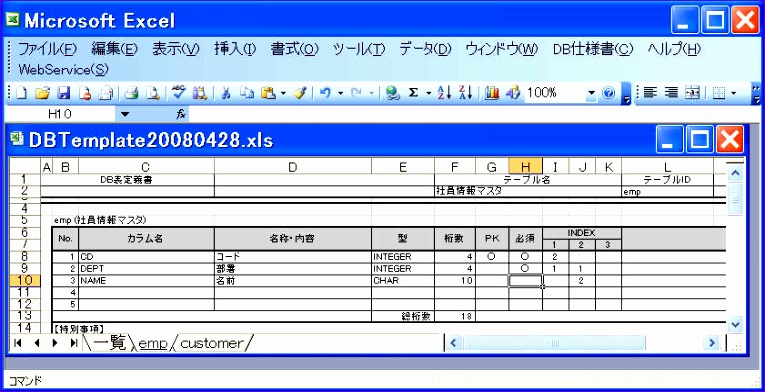Click cell containing DEPT
The image size is (765, 392).
tap(146, 268)
